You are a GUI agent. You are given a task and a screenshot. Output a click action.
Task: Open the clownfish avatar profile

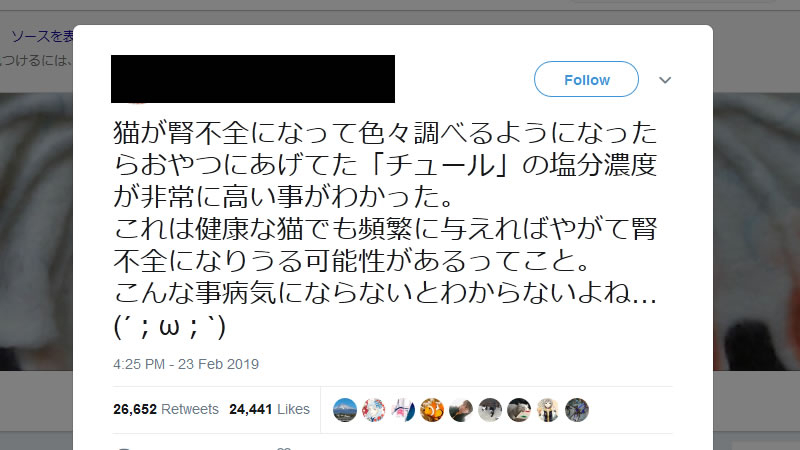(x=432, y=410)
